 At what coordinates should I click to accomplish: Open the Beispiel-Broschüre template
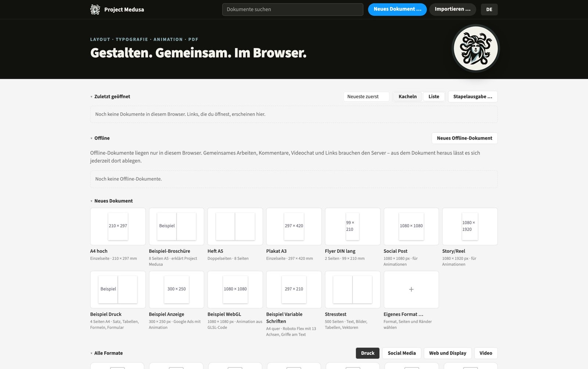coord(176,226)
